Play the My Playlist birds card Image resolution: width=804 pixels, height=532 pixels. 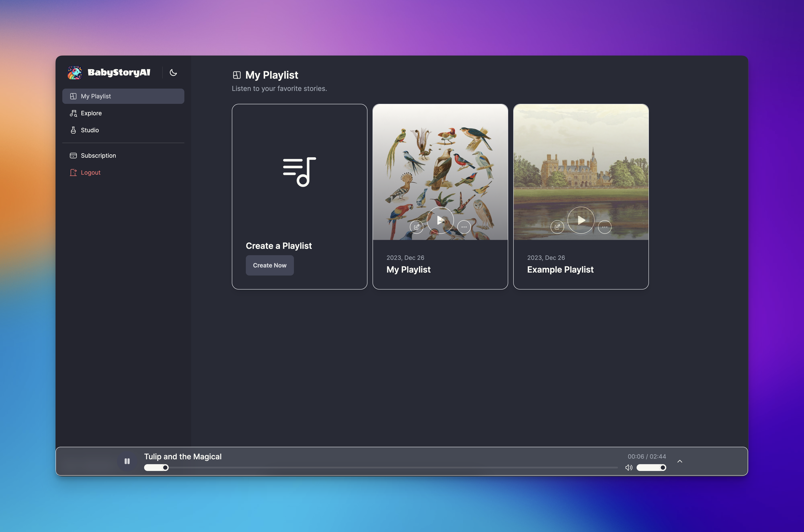click(440, 220)
